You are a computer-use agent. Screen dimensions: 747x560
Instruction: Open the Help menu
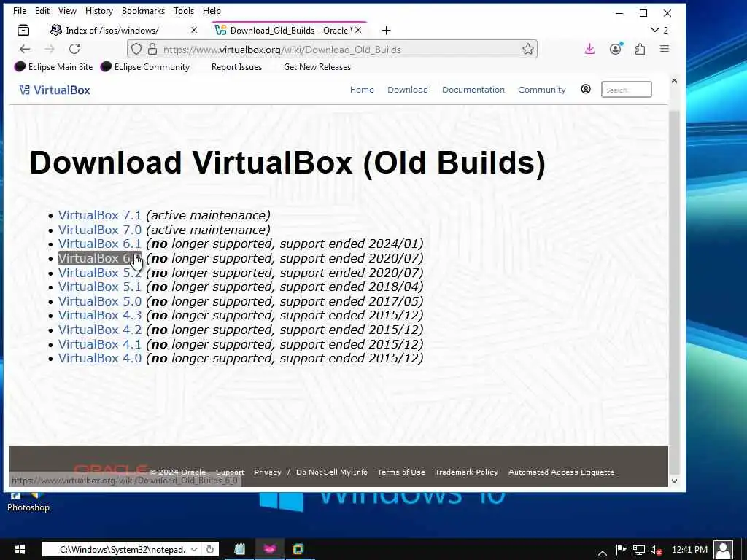[212, 10]
